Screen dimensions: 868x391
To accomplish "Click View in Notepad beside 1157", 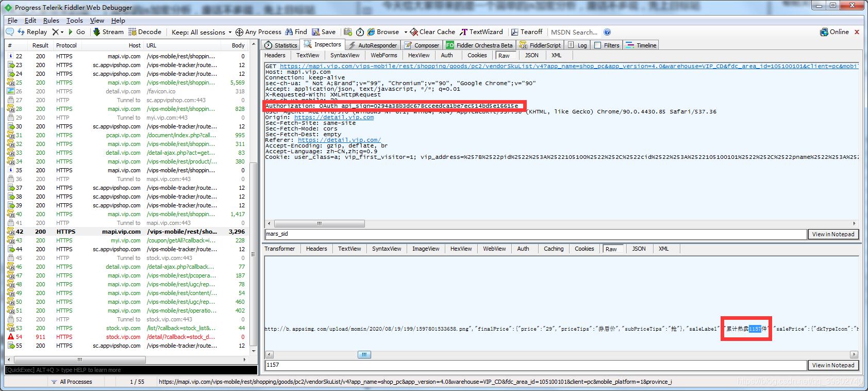I will pyautogui.click(x=833, y=365).
